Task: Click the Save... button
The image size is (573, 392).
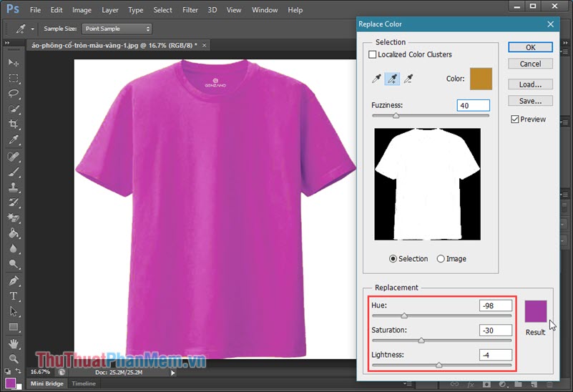Action: click(530, 101)
